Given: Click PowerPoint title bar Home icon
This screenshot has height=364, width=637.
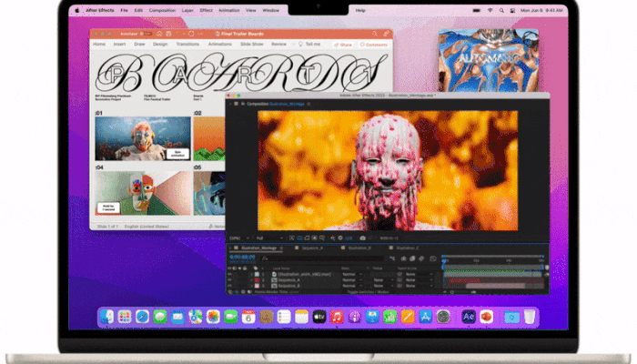Looking at the screenshot, I should point(159,34).
